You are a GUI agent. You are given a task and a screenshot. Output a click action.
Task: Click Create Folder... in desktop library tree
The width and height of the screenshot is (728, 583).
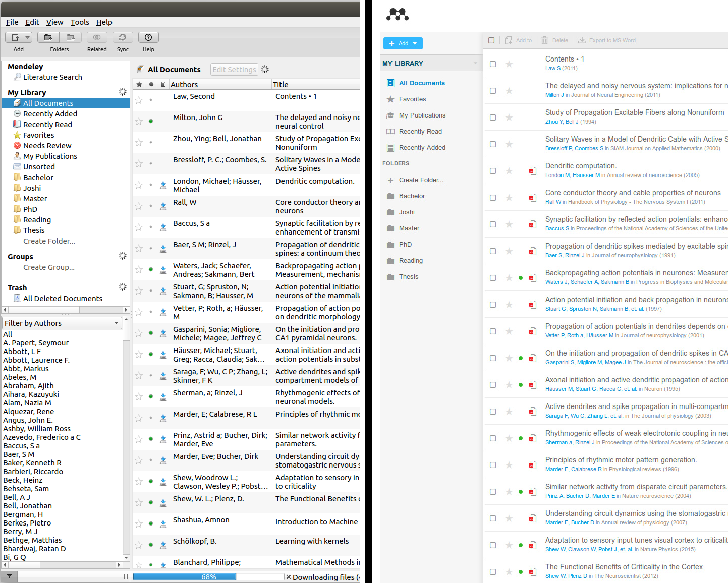coord(49,241)
